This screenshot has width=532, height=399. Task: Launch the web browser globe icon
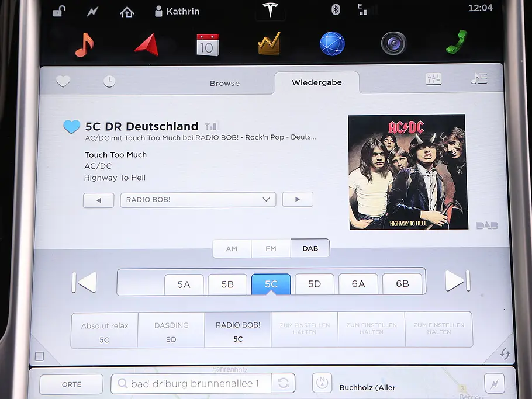click(x=332, y=44)
